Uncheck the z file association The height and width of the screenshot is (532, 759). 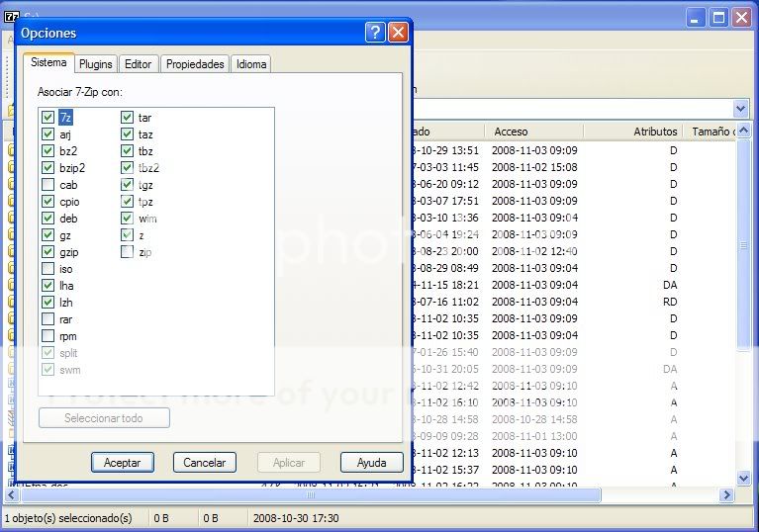click(x=127, y=235)
